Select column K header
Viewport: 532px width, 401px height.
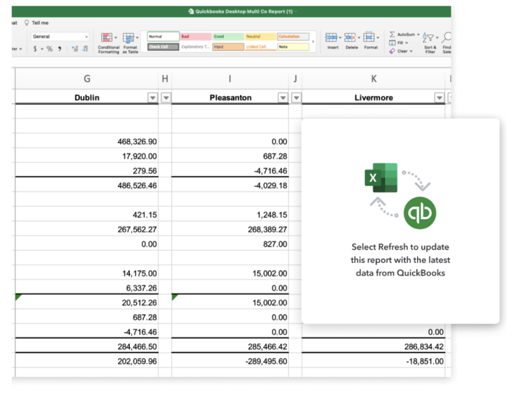coord(373,79)
